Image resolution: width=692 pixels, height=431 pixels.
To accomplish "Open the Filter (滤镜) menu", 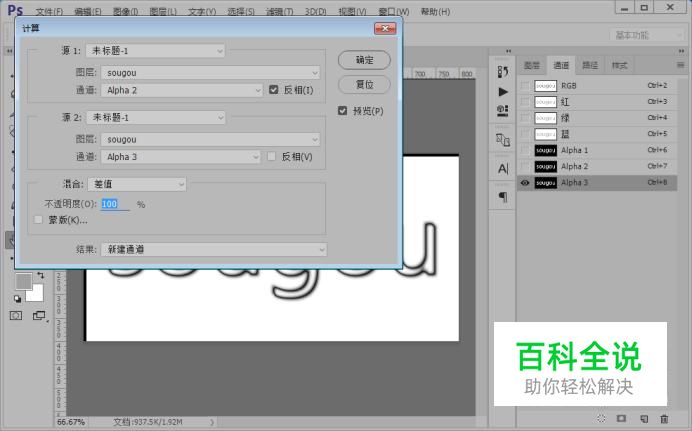I will click(x=280, y=11).
